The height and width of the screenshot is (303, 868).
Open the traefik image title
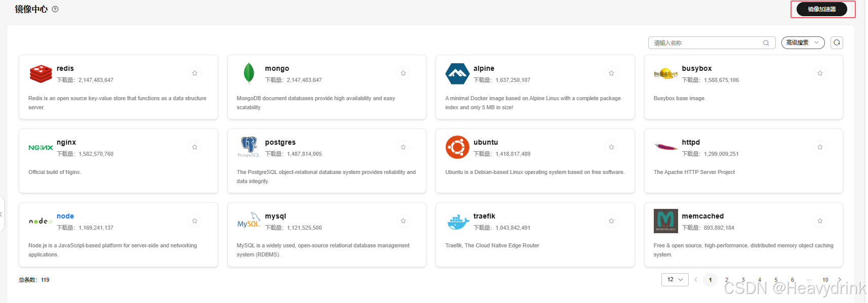[484, 216]
